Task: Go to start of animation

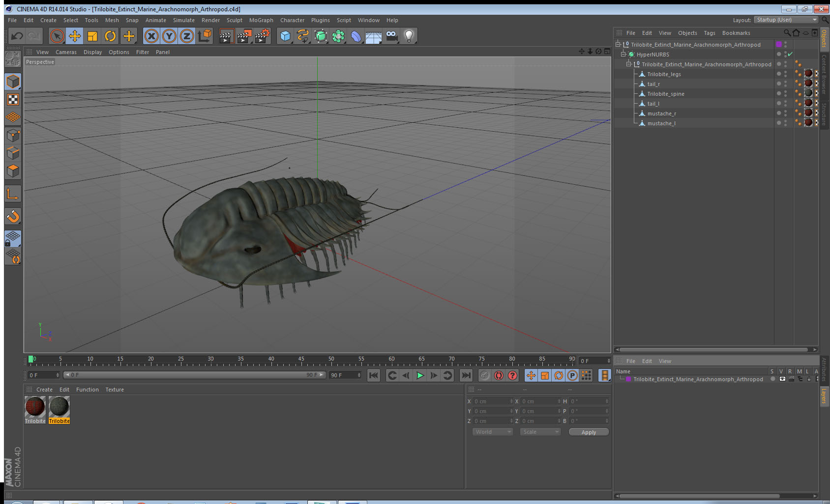Action: [x=374, y=375]
